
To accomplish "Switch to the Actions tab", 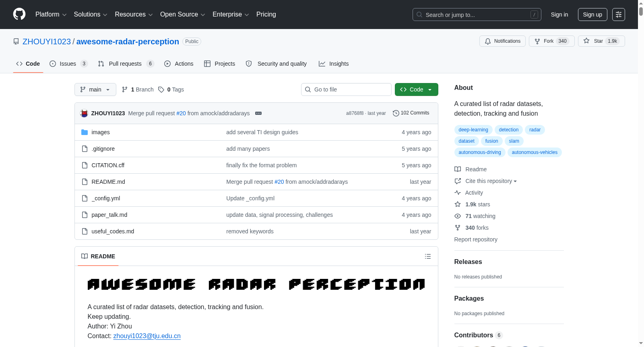I will [179, 64].
